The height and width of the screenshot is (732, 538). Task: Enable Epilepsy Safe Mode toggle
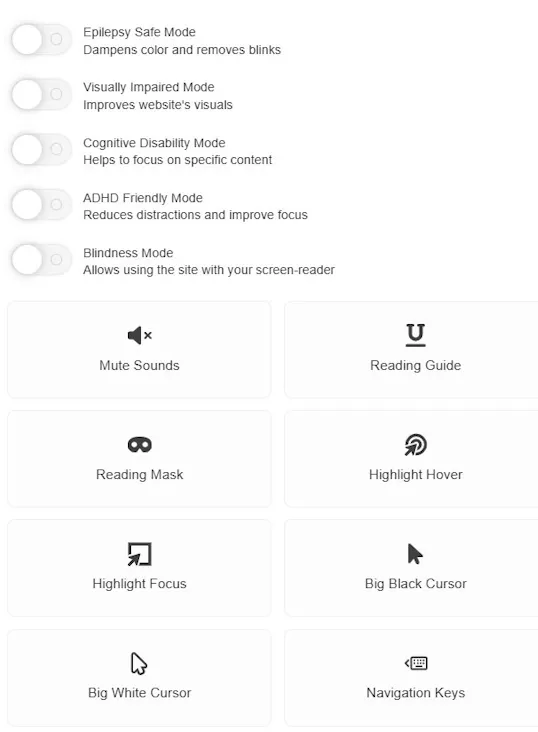point(42,40)
